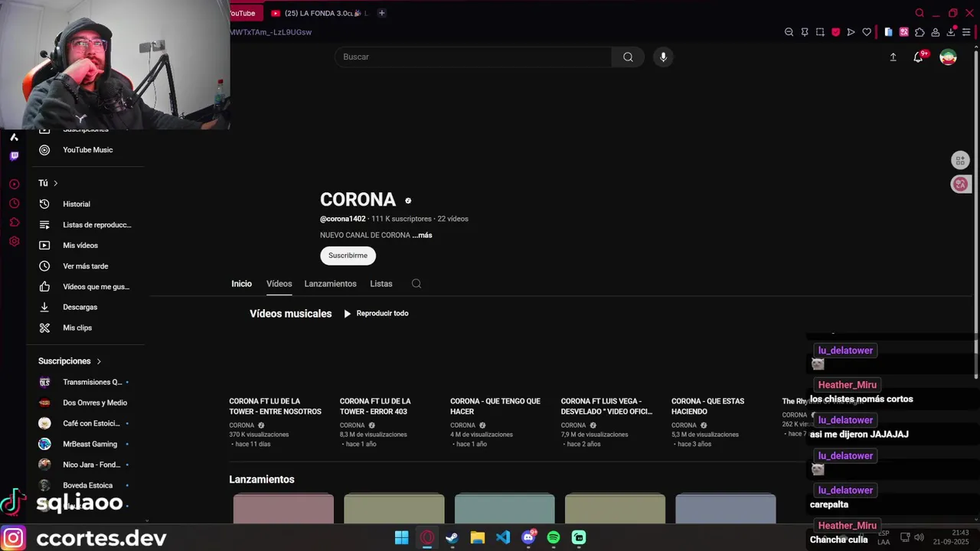Open Ver más tarde in sidebar
The width and height of the screenshot is (980, 551).
click(x=86, y=266)
